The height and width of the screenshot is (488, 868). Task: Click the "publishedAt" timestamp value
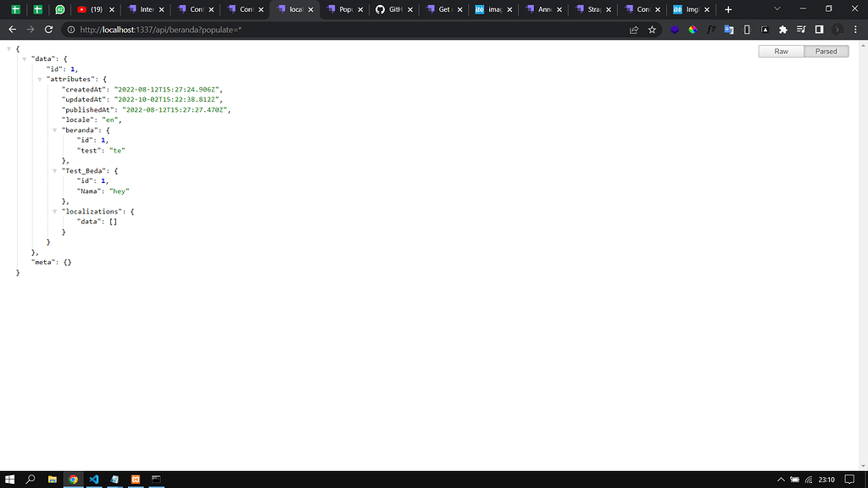pyautogui.click(x=175, y=110)
